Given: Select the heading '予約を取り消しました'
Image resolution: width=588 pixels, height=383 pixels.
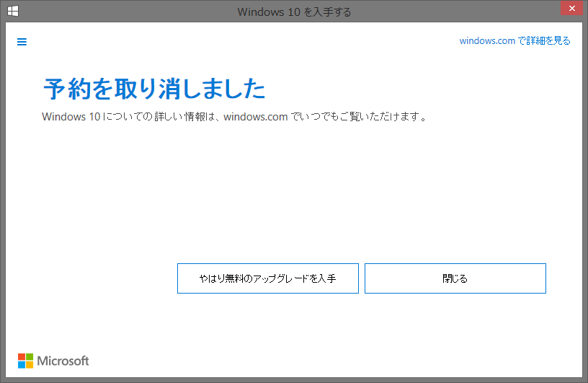Looking at the screenshot, I should click(x=154, y=89).
